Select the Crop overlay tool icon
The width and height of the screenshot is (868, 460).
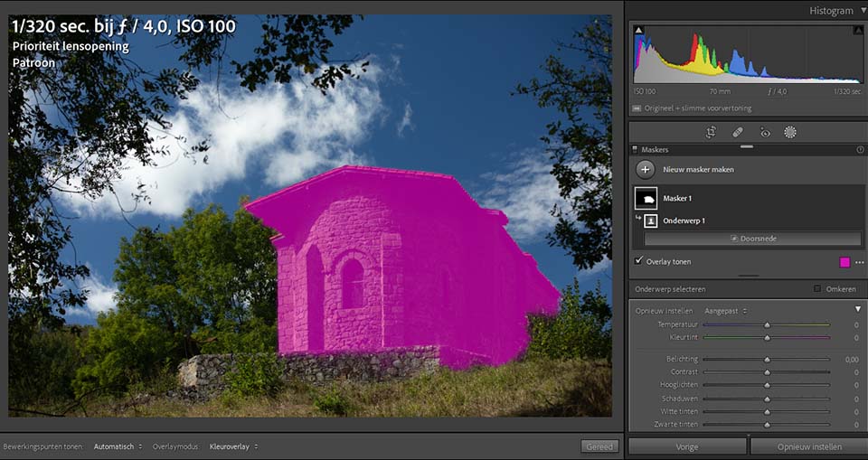[711, 132]
